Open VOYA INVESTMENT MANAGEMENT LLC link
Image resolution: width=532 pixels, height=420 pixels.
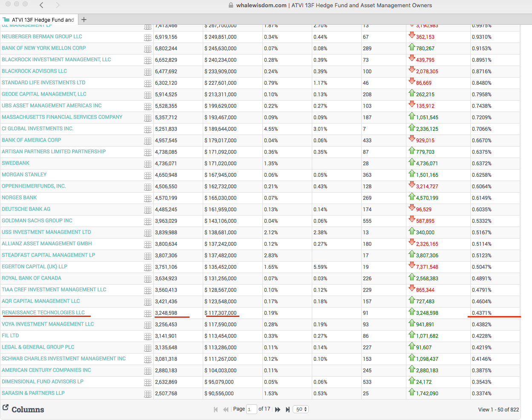[x=48, y=324]
